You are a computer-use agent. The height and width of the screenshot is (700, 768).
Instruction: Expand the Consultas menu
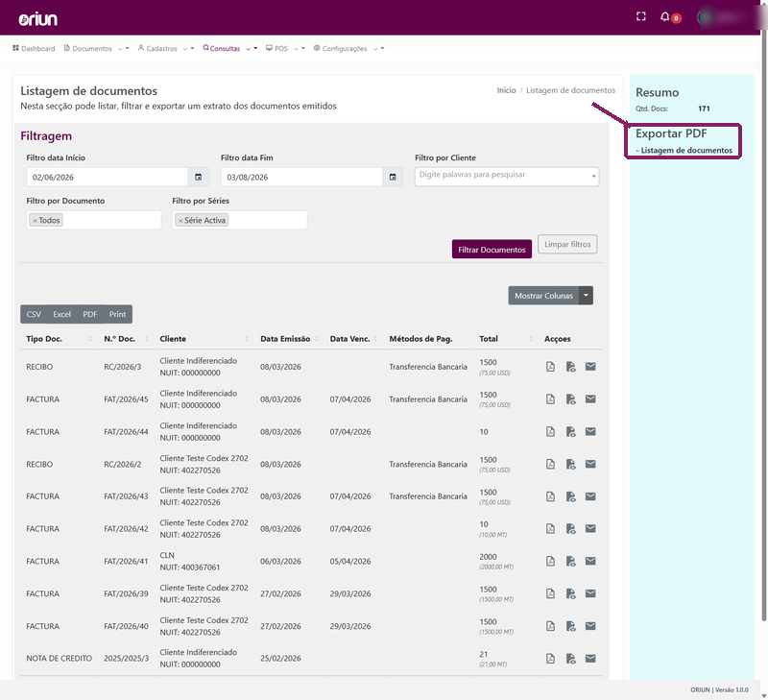229,49
